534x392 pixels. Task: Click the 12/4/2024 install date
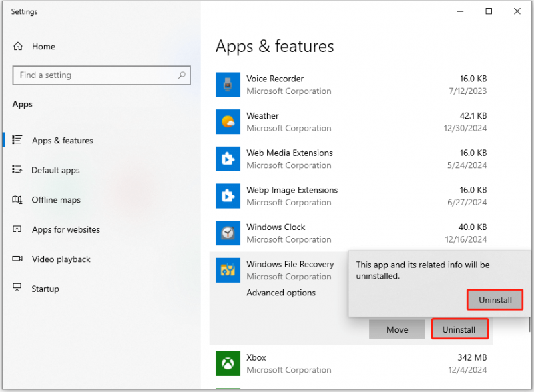coord(467,370)
